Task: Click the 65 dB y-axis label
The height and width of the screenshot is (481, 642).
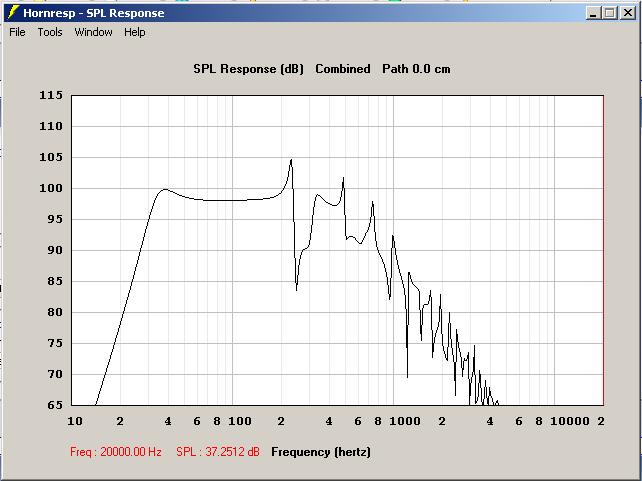Action: 55,405
